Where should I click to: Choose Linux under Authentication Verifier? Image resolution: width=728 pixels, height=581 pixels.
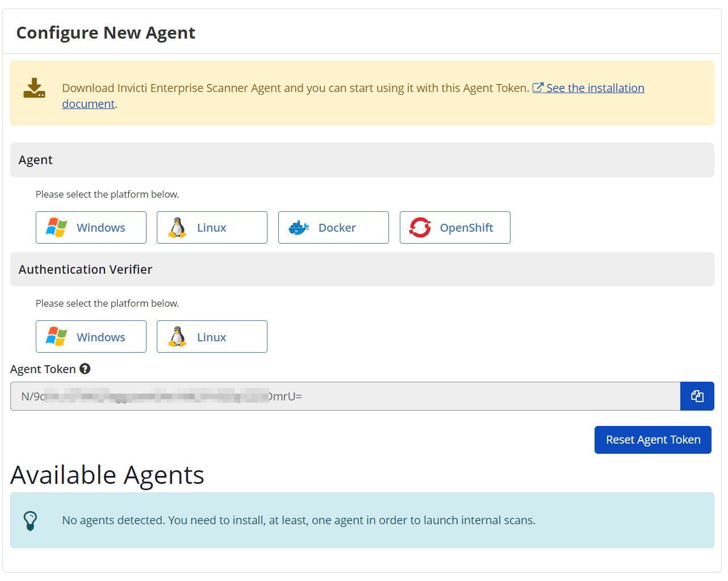(212, 337)
